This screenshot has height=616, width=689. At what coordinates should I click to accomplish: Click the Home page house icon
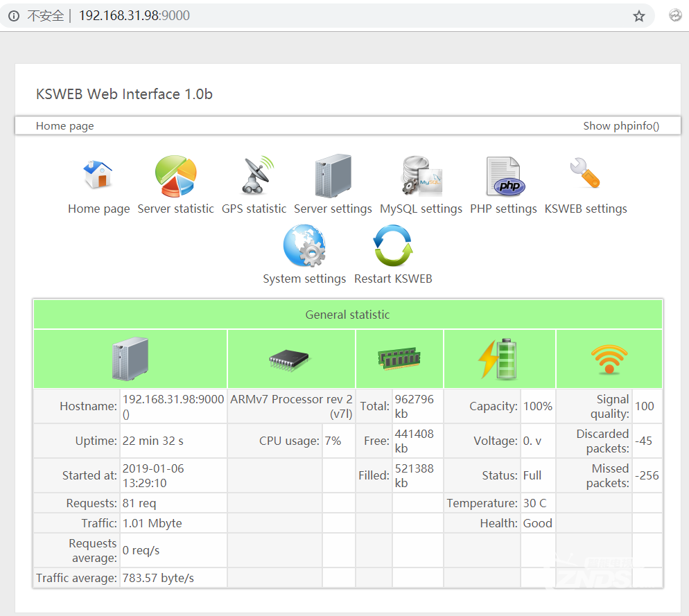coord(98,175)
